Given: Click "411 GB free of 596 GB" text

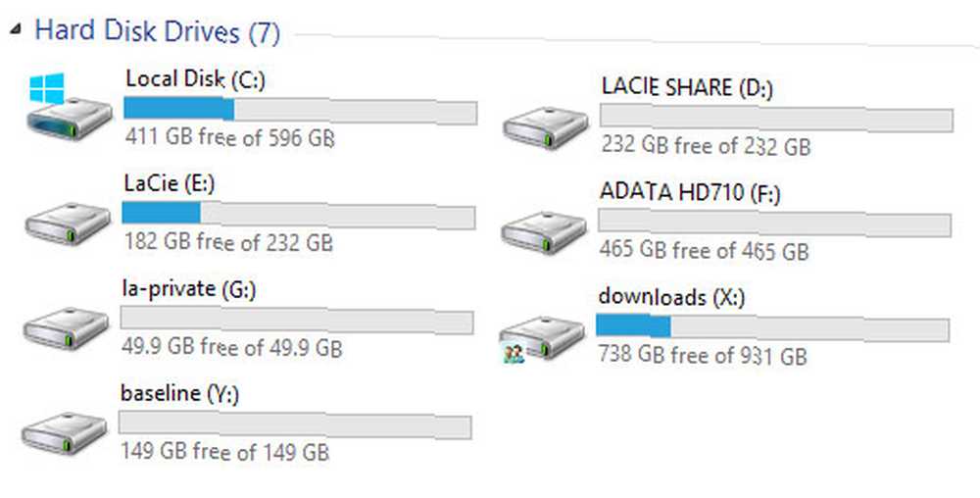Looking at the screenshot, I should click(230, 137).
